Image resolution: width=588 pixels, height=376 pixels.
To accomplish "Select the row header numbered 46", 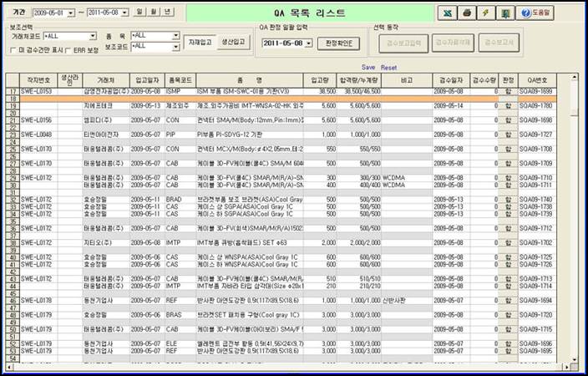I will 13,301.
